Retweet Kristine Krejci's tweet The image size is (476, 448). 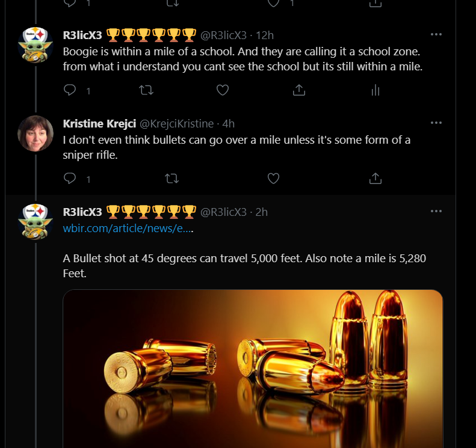[172, 178]
